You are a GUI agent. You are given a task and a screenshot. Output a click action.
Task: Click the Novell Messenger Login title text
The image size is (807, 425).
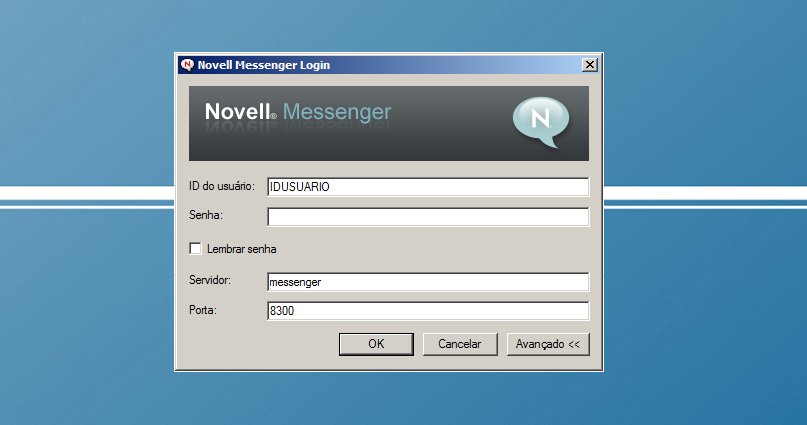[x=264, y=65]
